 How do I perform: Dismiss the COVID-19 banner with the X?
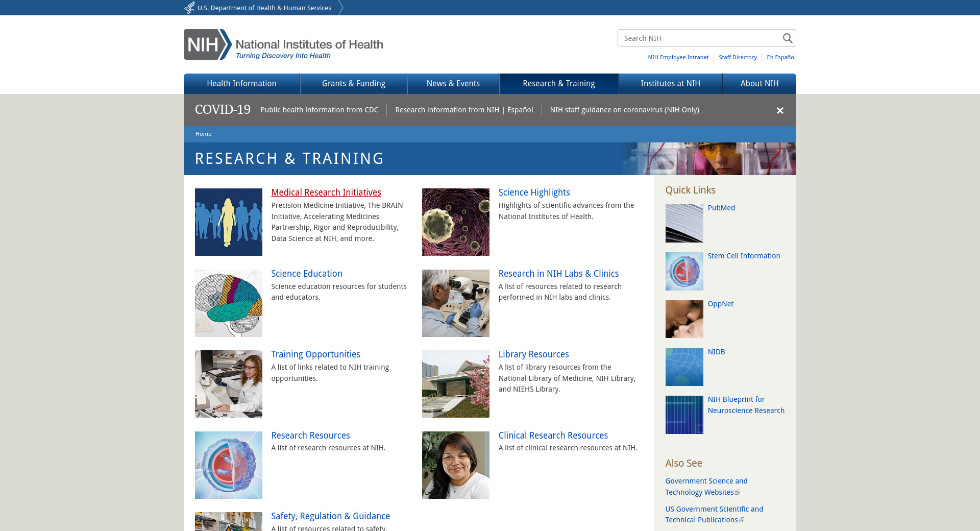point(780,110)
